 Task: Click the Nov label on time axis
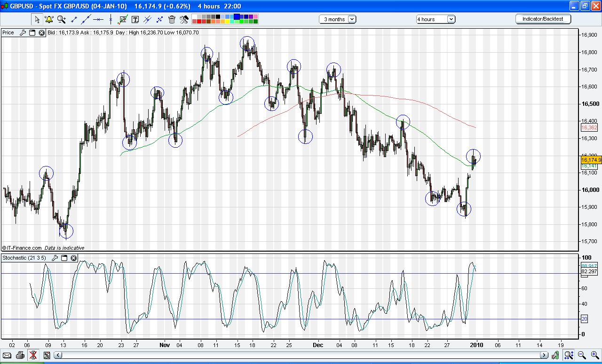165,345
